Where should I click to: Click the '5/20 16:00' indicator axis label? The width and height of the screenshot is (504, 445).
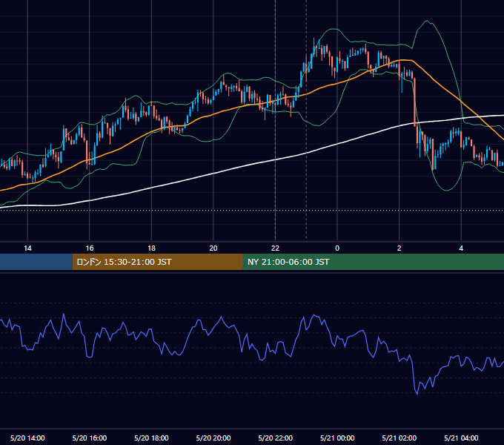coord(90,438)
